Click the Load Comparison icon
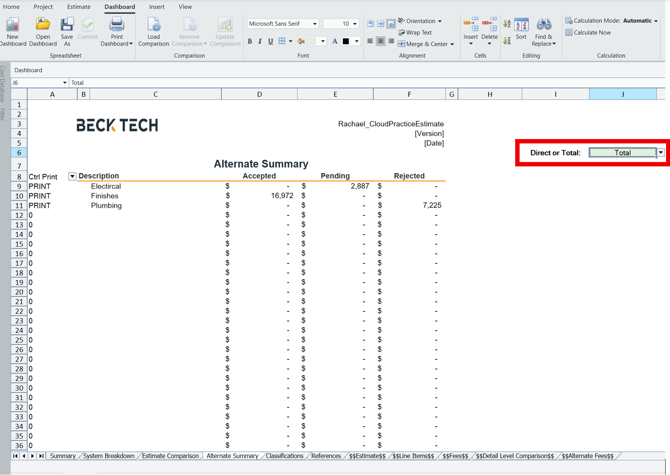This screenshot has width=670, height=475. (153, 25)
